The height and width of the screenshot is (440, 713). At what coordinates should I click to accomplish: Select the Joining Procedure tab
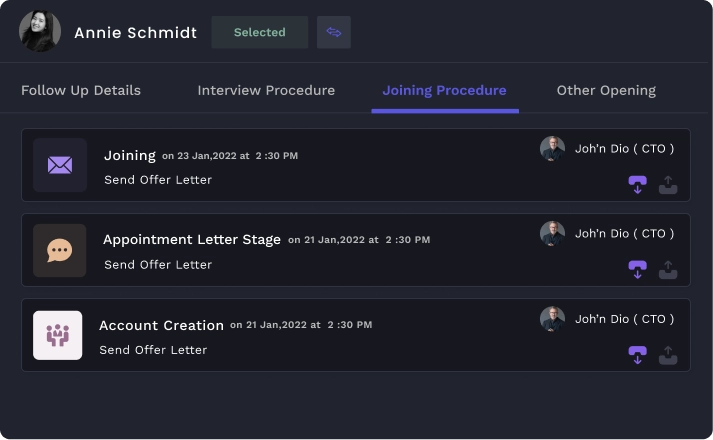[444, 90]
